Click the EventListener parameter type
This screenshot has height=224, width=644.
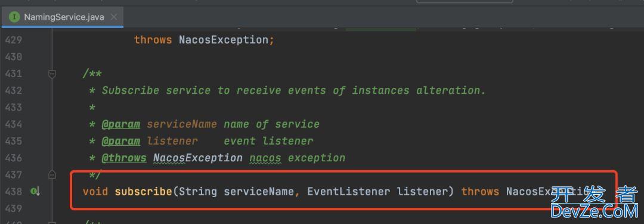[x=348, y=192]
